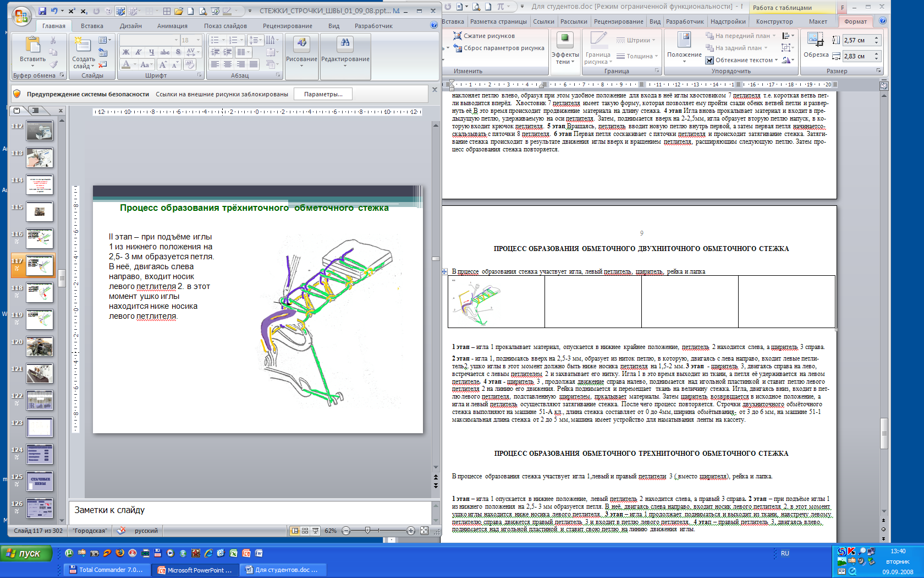This screenshot has height=578, width=924.
Task: Click the Reset slide icon in Слайды group
Action: pyautogui.click(x=103, y=52)
